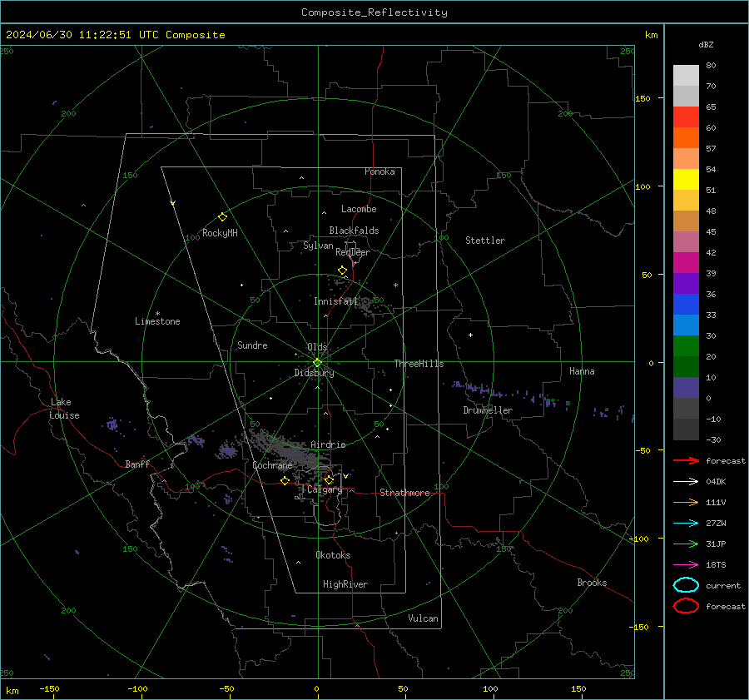Viewport: 749px width, 700px height.
Task: Click the Ponoka town label
Action: coord(379,171)
